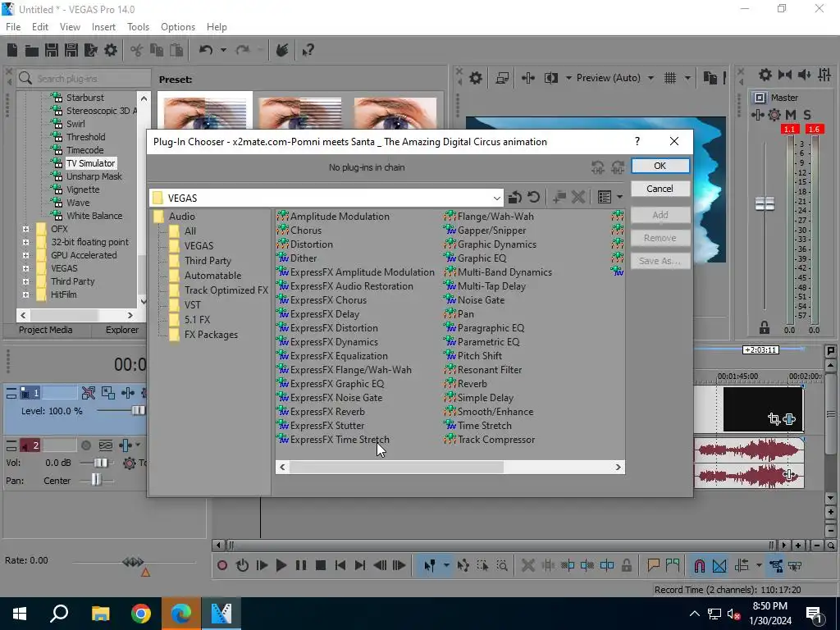Click the Record button in transport bar
840x630 pixels.
click(222, 565)
